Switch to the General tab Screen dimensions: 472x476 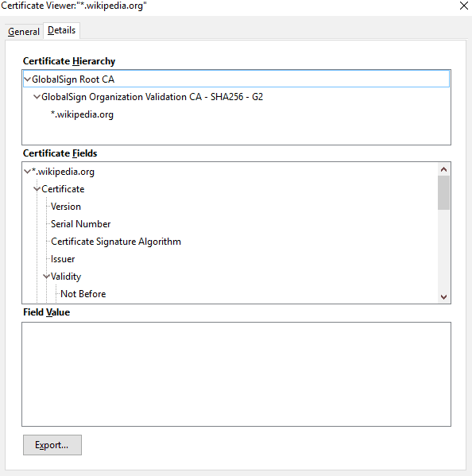pos(24,32)
